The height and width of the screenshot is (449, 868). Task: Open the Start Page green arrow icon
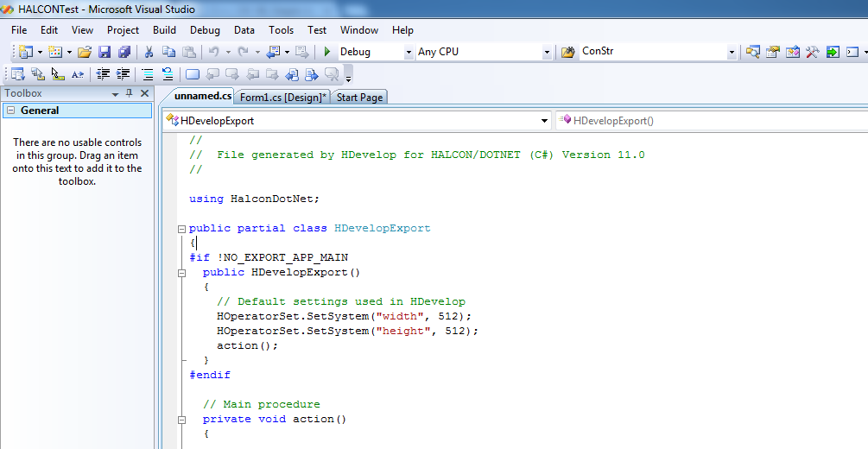[x=833, y=52]
